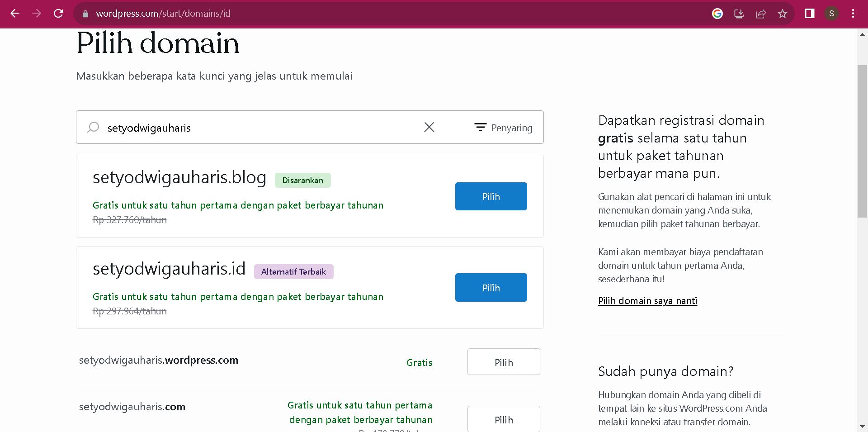Click the setyodwigauharis.wordpress.com text
868x432 pixels.
(x=159, y=360)
